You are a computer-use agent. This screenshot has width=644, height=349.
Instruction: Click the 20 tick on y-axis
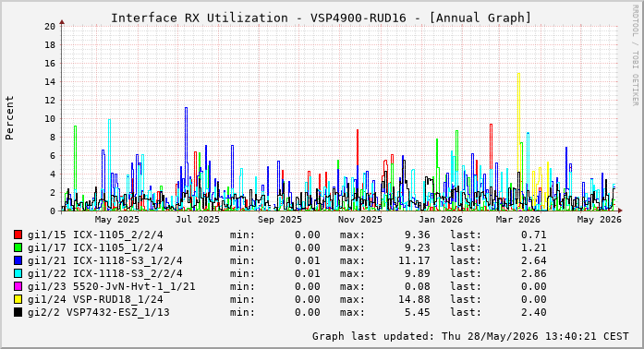coord(50,26)
